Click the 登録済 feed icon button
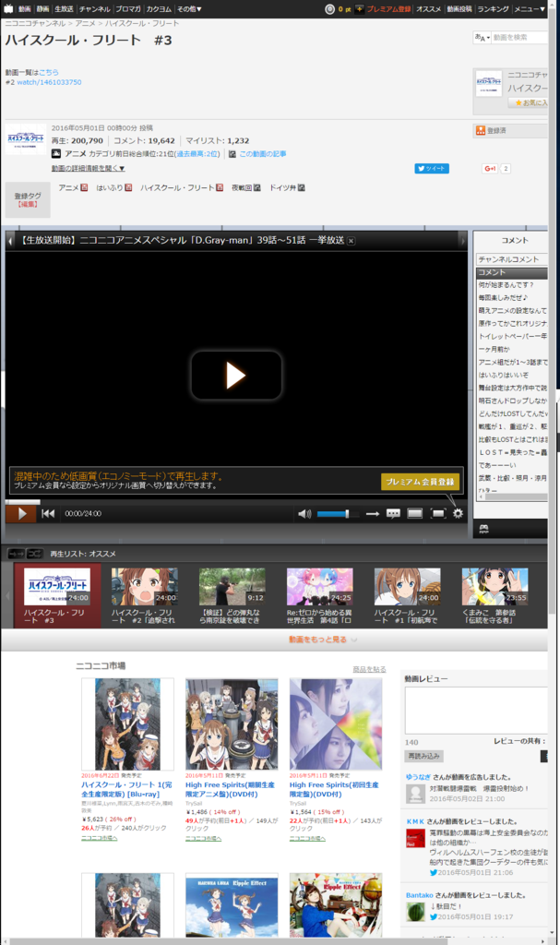 [481, 130]
